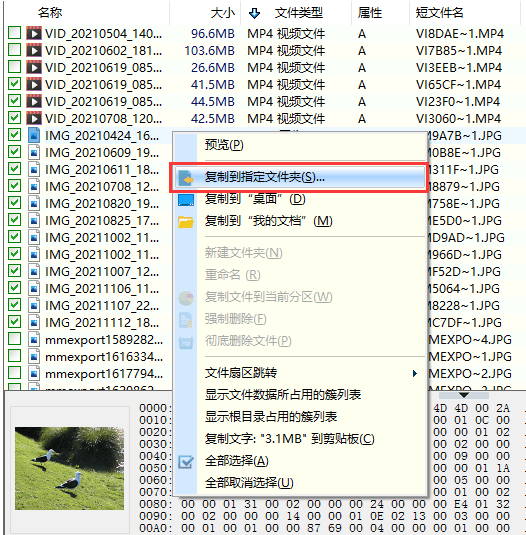
Task: Uncheck the box for IMG_20210424_16 file
Action: (x=15, y=135)
